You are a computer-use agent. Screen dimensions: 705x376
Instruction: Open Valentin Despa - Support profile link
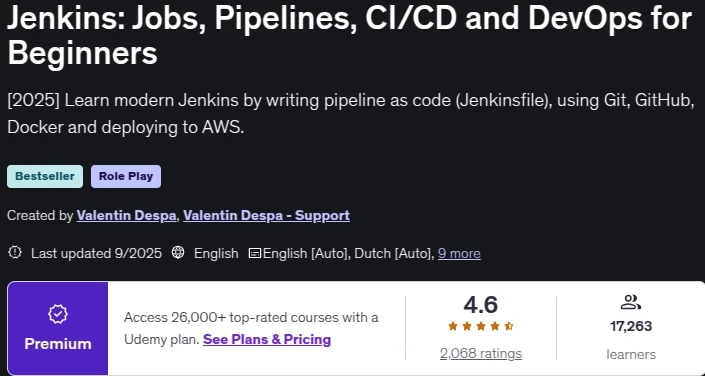click(266, 215)
